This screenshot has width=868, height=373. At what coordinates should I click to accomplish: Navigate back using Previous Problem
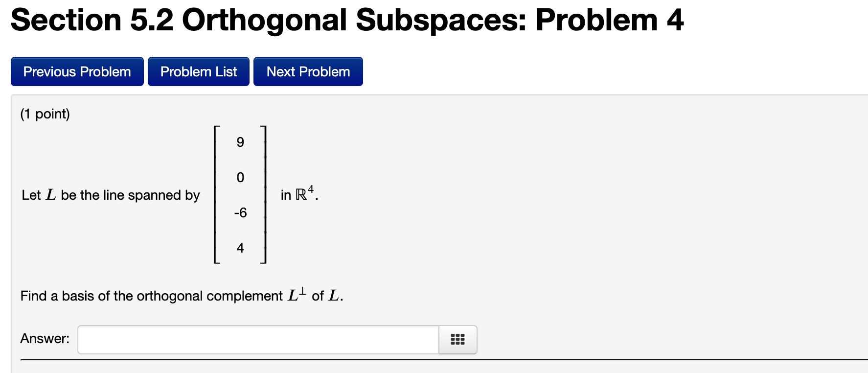click(x=76, y=71)
